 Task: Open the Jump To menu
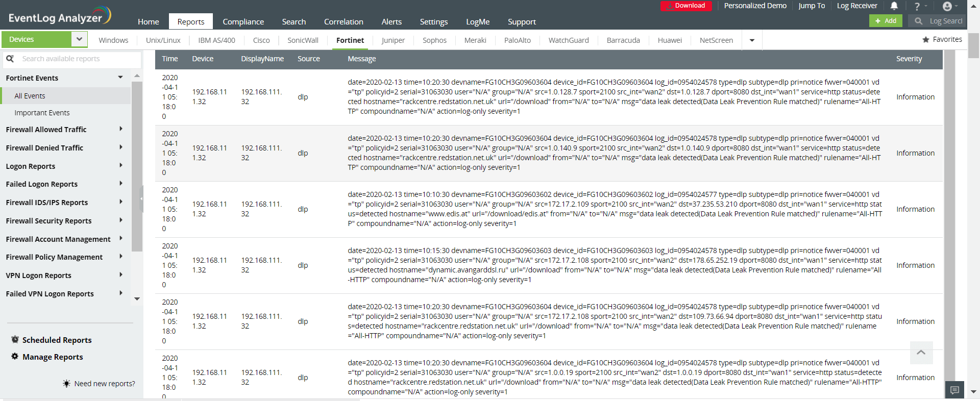pyautogui.click(x=812, y=6)
